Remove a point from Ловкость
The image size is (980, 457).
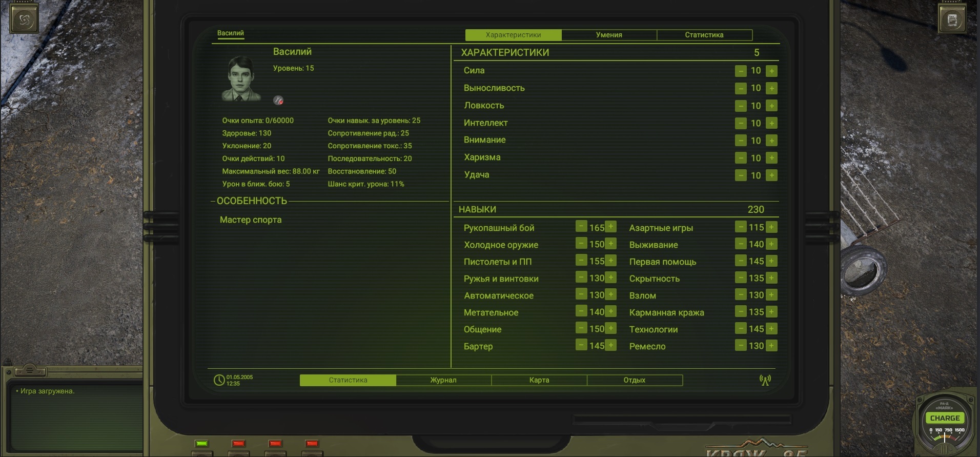pyautogui.click(x=741, y=106)
